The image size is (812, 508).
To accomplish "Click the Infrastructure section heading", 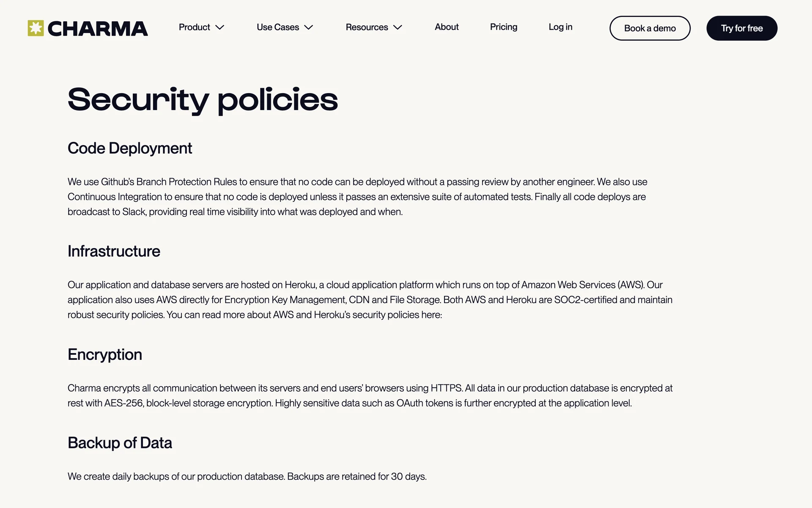I will tap(114, 251).
